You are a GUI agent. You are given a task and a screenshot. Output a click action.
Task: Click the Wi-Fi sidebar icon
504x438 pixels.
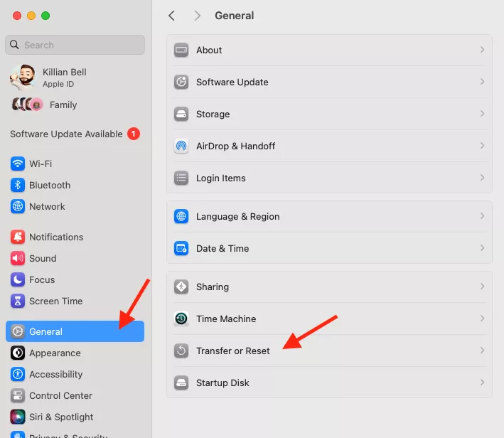(x=18, y=164)
